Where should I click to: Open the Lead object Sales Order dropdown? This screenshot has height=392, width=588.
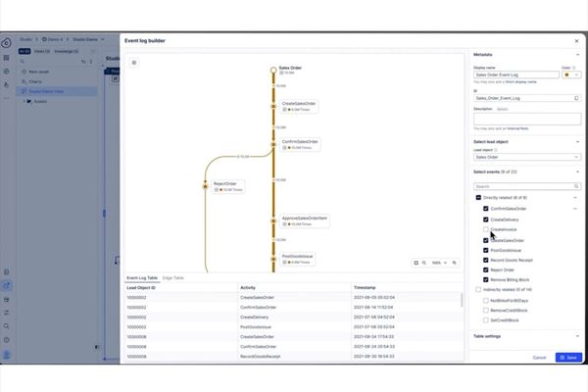click(526, 157)
